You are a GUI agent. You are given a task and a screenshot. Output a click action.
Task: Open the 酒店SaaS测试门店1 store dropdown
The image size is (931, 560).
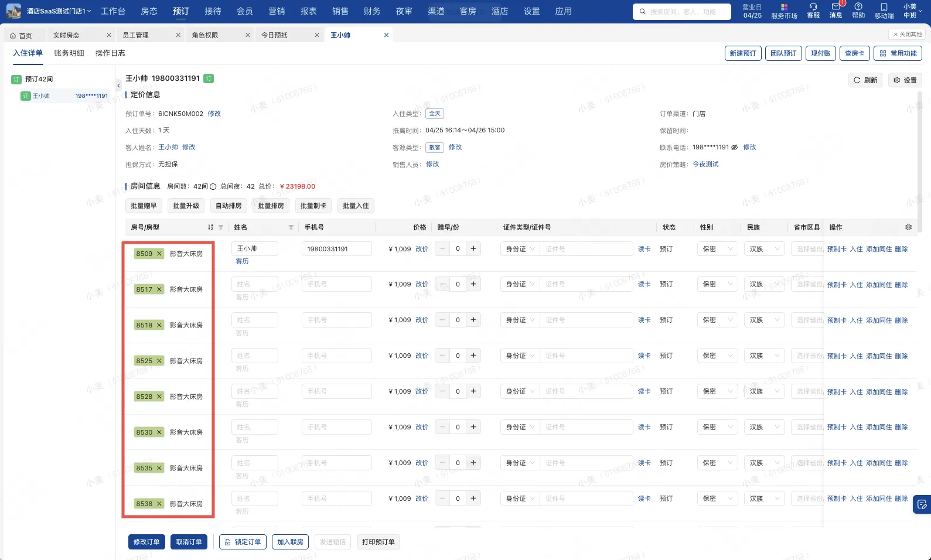pos(59,11)
